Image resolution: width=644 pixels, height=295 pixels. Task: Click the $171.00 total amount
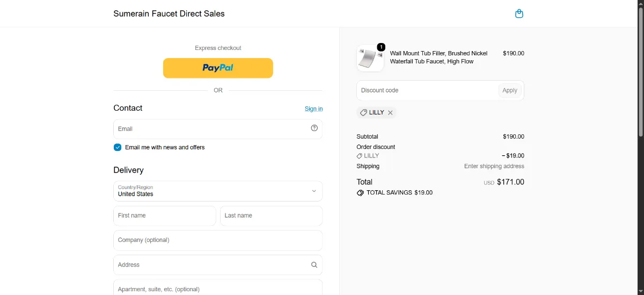pos(510,182)
